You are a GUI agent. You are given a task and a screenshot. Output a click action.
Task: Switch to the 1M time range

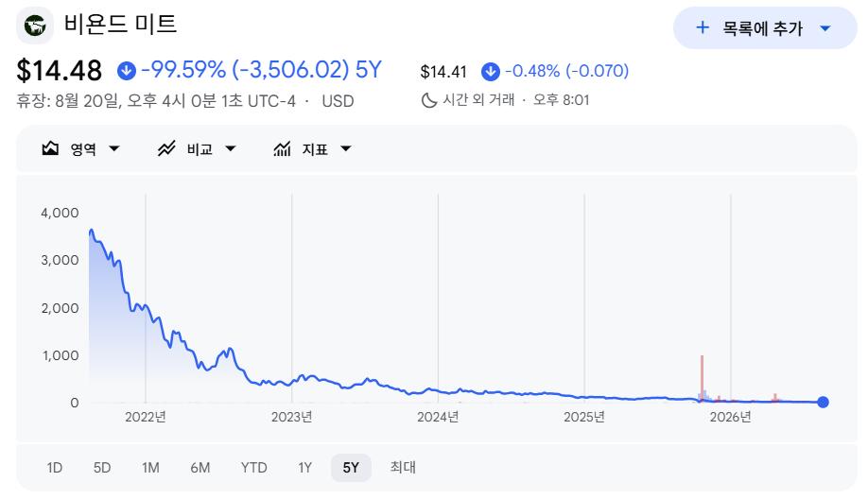pyautogui.click(x=150, y=468)
